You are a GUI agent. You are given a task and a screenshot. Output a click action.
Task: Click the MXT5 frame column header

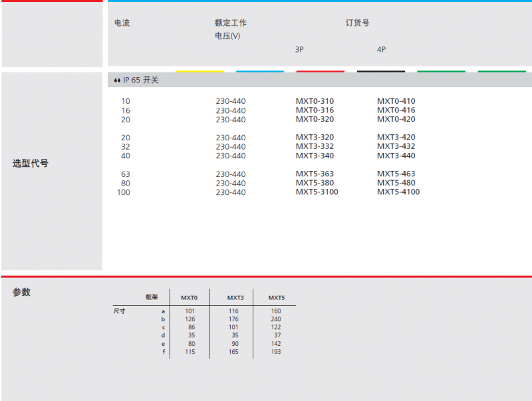276,298
